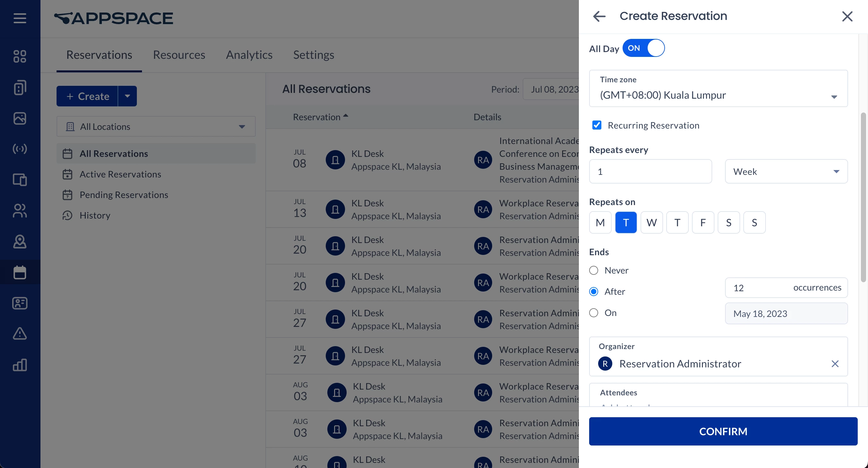Toggle the All Day switch off
This screenshot has height=468, width=868.
(x=643, y=48)
